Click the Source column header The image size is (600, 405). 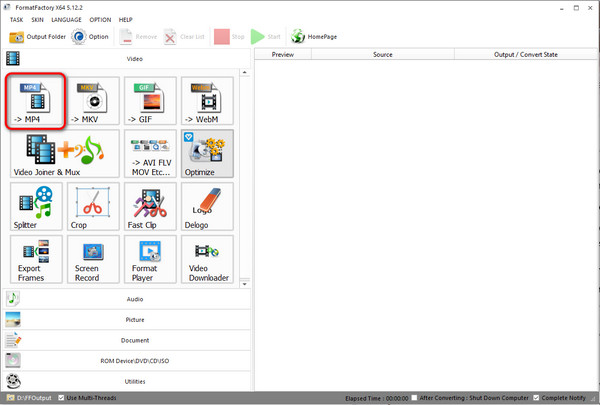coord(383,54)
